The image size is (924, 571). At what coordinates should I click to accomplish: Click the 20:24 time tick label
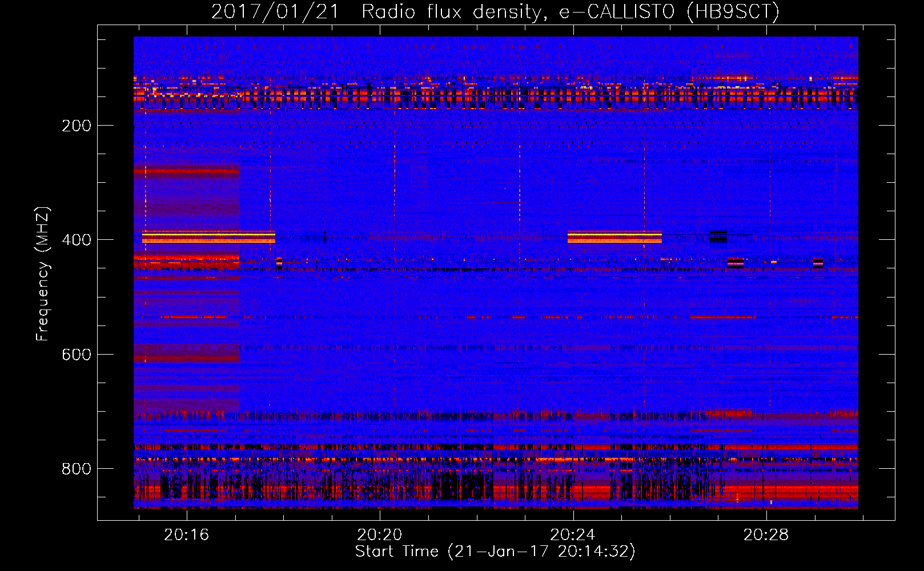[573, 535]
